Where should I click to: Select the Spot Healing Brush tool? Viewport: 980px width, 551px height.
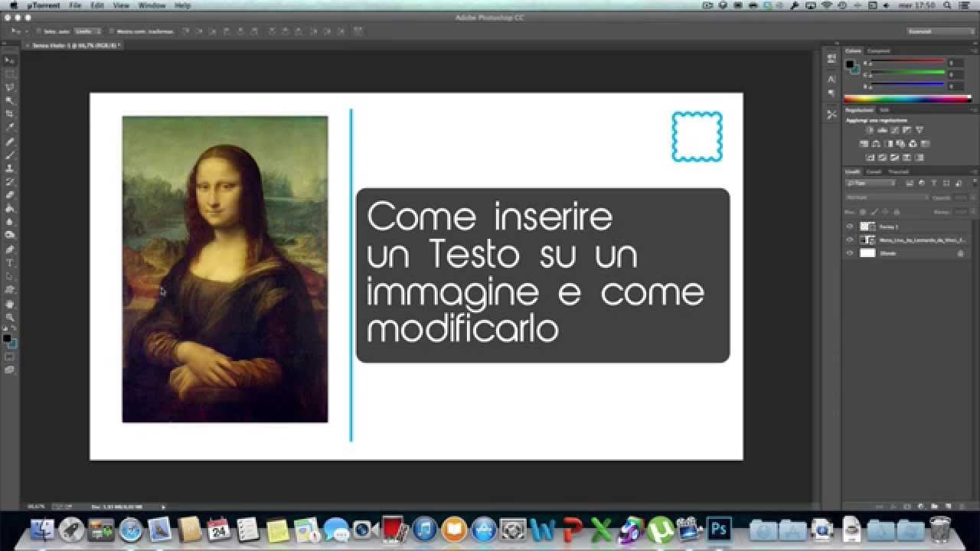pyautogui.click(x=10, y=142)
